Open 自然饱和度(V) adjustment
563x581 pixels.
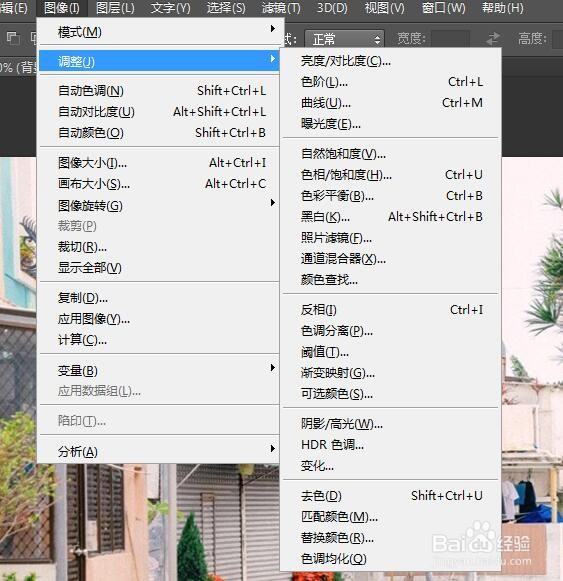[390, 153]
